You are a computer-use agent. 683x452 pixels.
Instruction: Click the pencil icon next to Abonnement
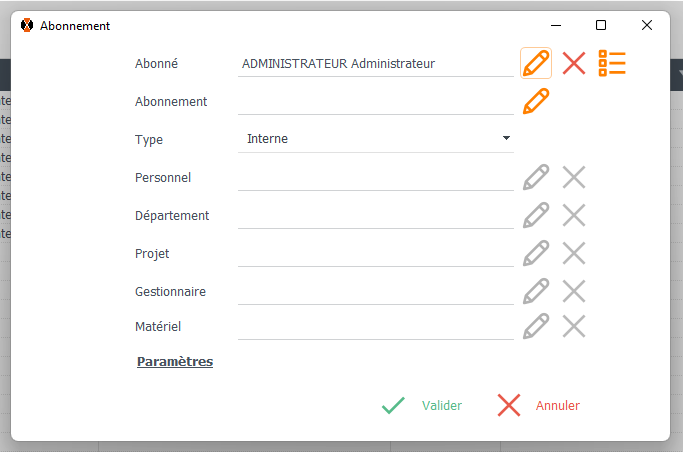536,101
